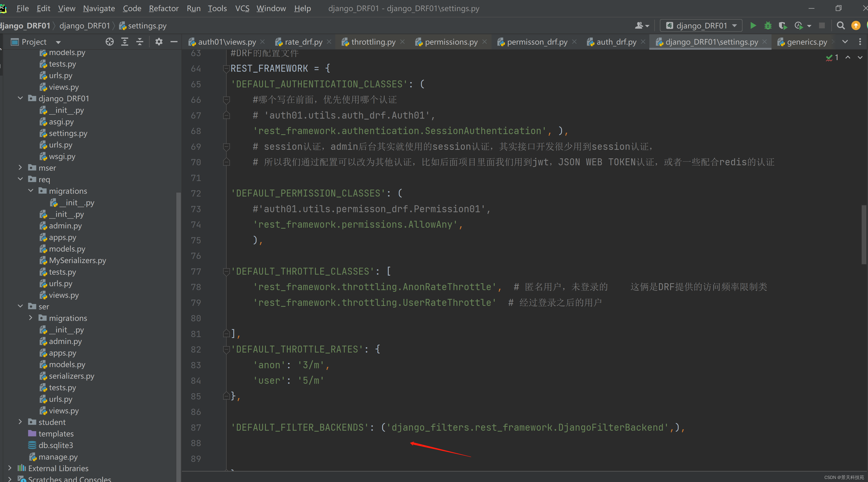Viewport: 868px width, 482px height.
Task: Open settings.py in project tree
Action: (68, 133)
